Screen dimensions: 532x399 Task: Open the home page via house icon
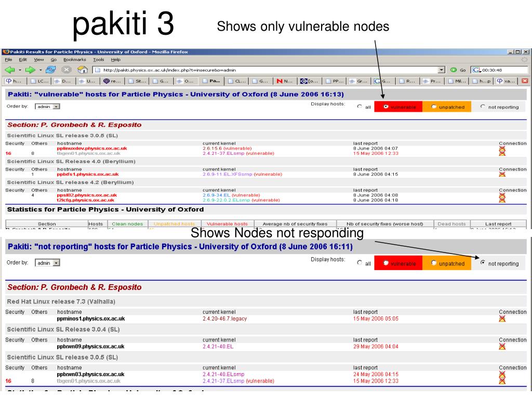point(83,70)
